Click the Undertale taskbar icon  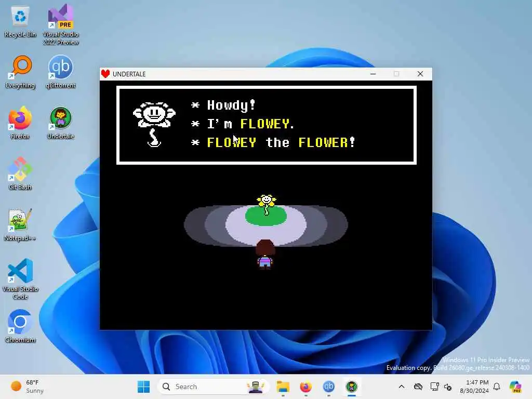point(352,387)
